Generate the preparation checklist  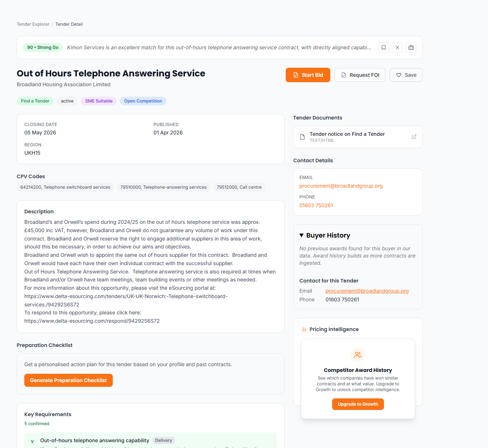tap(69, 380)
